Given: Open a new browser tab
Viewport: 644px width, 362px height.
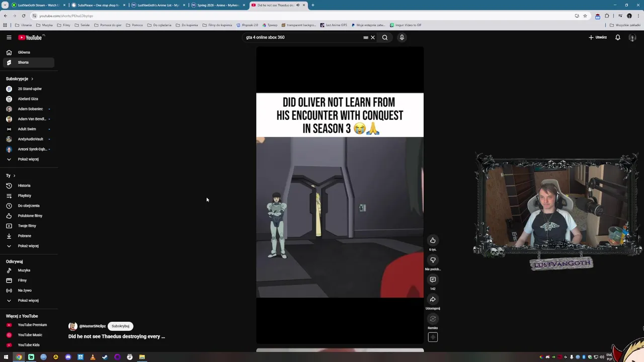Looking at the screenshot, I should 313,5.
